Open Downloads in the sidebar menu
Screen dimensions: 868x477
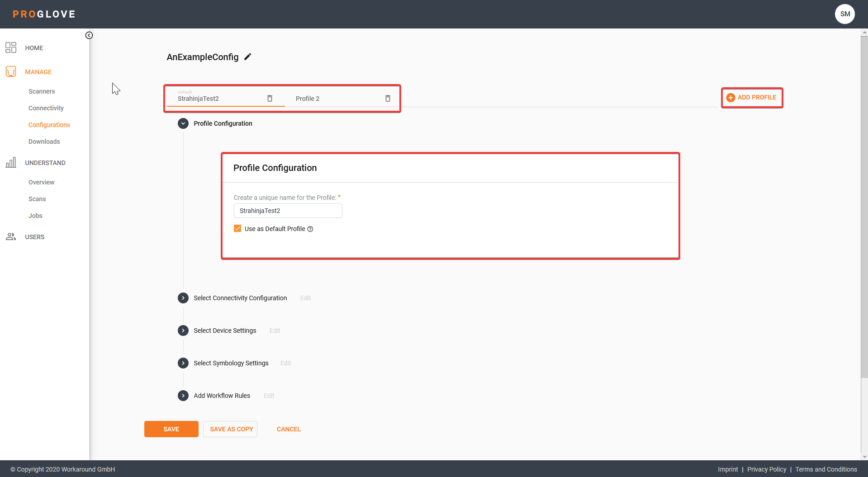tap(44, 142)
